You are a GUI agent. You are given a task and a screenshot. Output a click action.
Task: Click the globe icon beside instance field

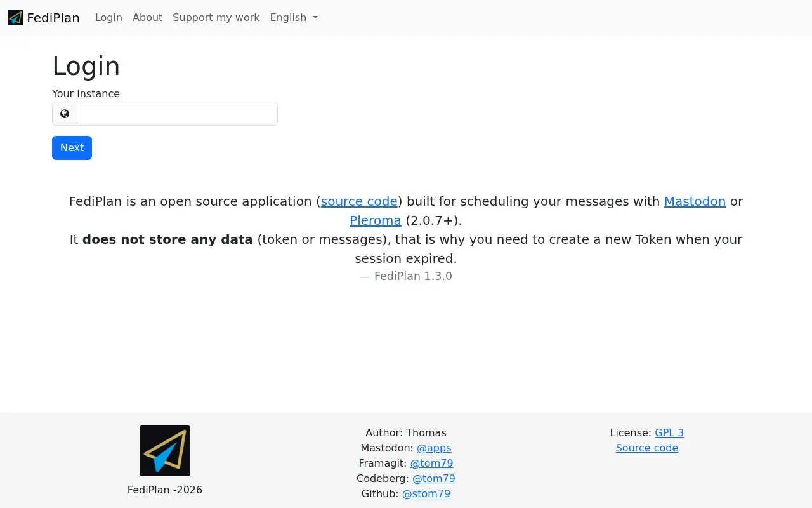tap(65, 114)
